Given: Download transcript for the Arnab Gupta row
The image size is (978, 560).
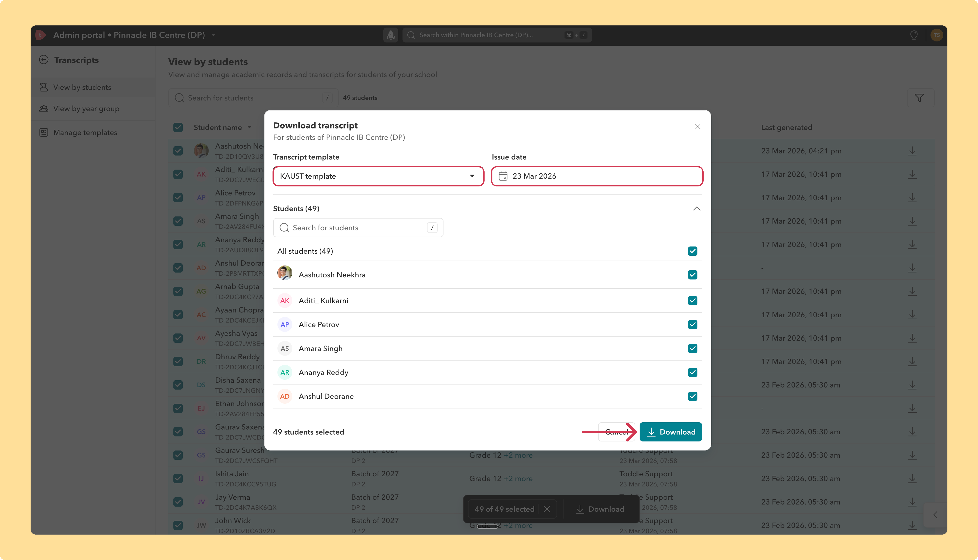Looking at the screenshot, I should click(912, 292).
